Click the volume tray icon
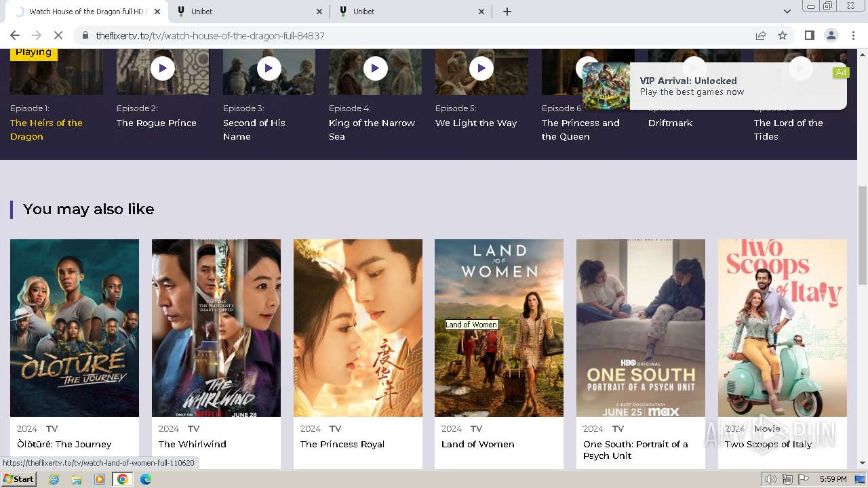The height and width of the screenshot is (488, 868). (x=771, y=479)
